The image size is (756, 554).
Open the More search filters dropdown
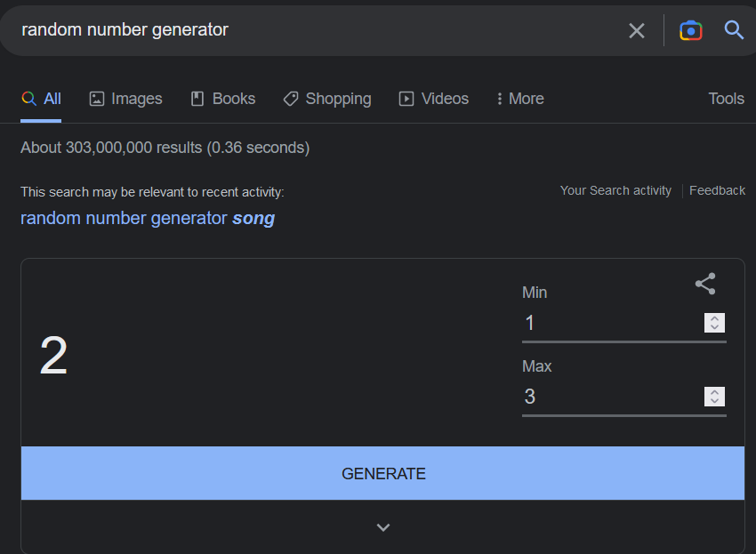pos(520,99)
